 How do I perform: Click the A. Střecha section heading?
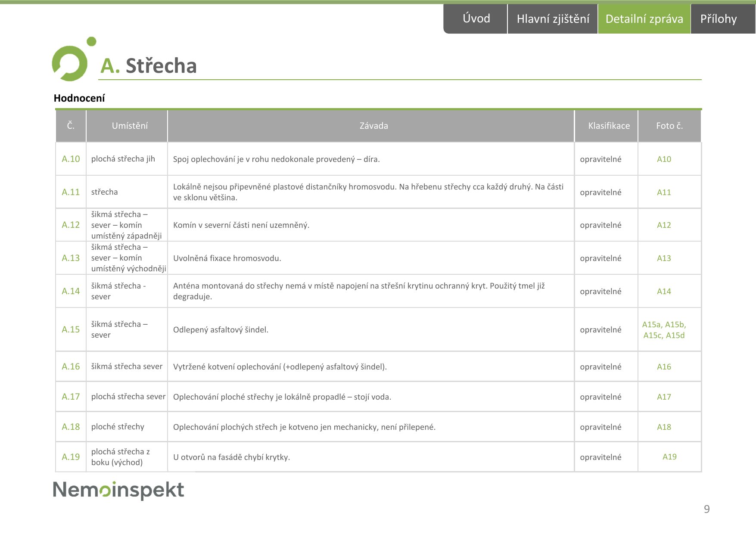tap(149, 66)
